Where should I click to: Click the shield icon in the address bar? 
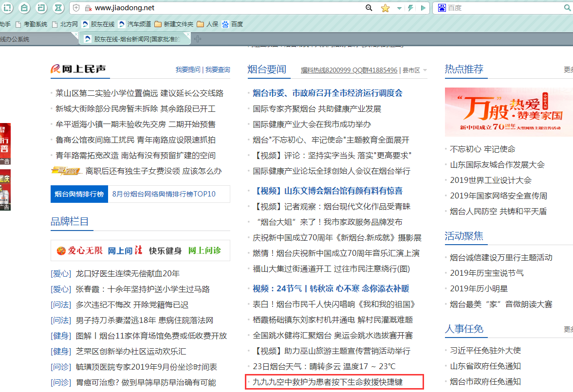[76, 8]
